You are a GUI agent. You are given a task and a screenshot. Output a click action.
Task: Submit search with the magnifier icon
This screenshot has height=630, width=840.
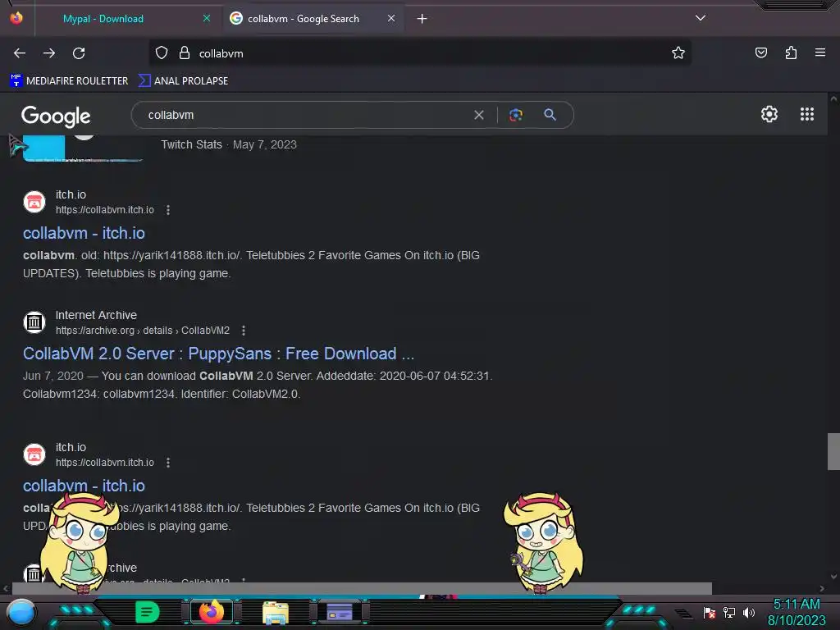click(550, 115)
